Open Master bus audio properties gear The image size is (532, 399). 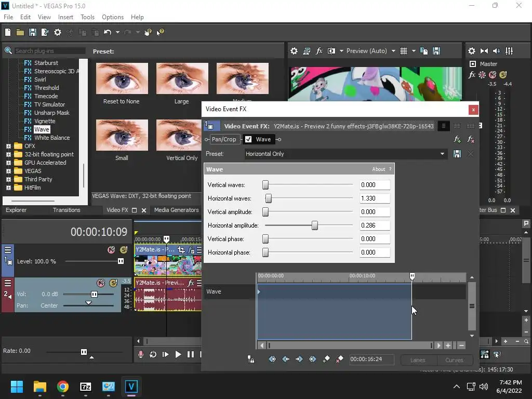click(472, 51)
